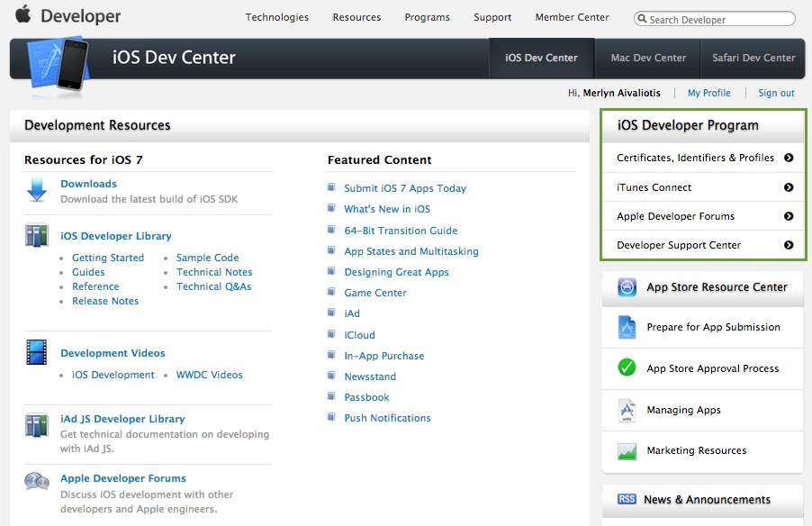Click the Search Developer input field
The image size is (812, 526).
pos(719,19)
